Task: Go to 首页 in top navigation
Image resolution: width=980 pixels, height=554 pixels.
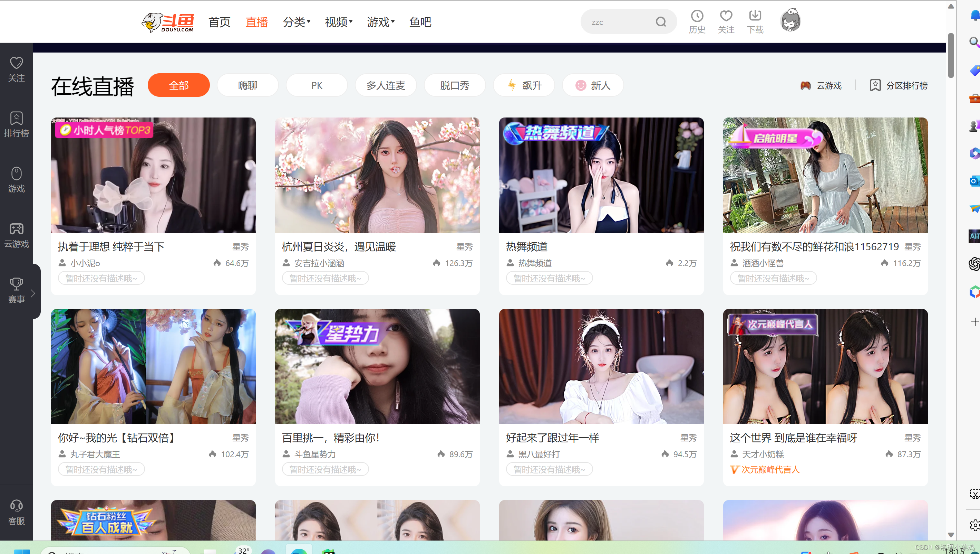Action: pyautogui.click(x=220, y=22)
